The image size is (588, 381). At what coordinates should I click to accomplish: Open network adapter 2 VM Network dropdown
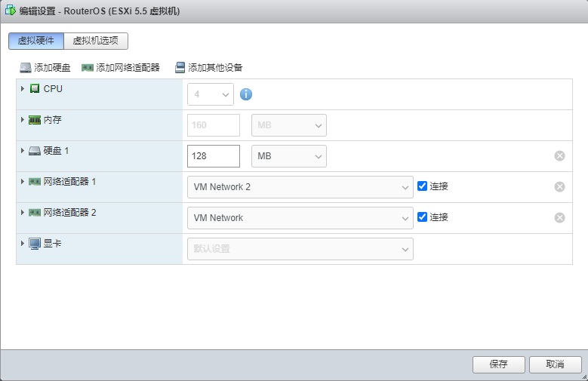300,218
